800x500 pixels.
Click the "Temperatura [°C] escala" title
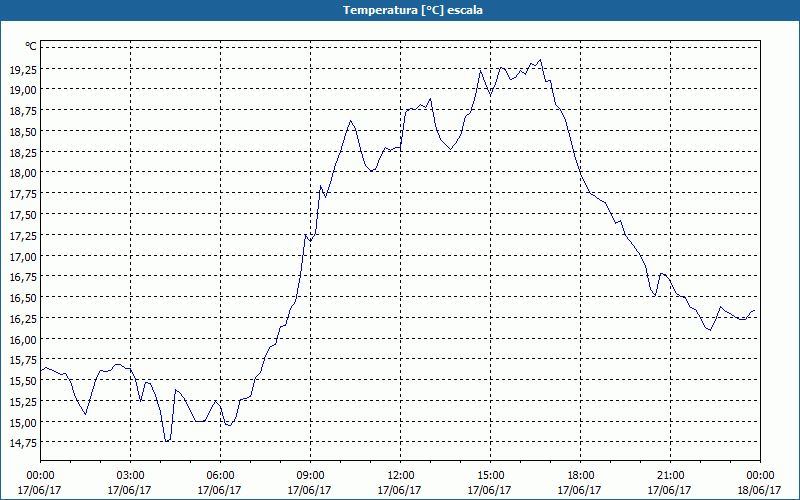point(413,10)
